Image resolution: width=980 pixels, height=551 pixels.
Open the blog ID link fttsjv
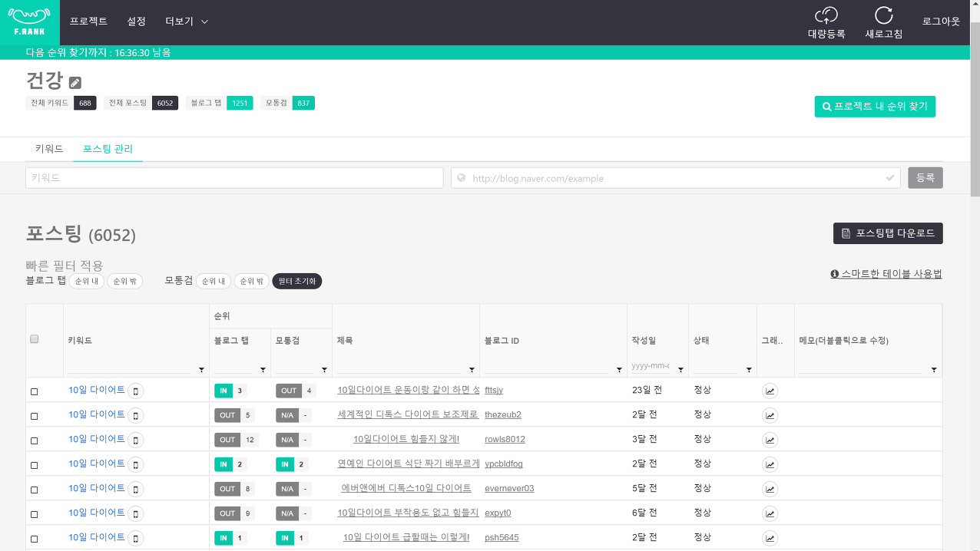coord(494,391)
